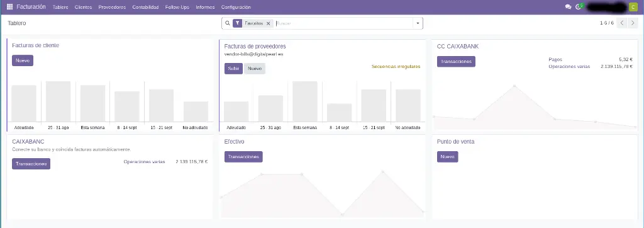The height and width of the screenshot is (228, 644).
Task: Click the green user avatar
Action: point(633,7)
